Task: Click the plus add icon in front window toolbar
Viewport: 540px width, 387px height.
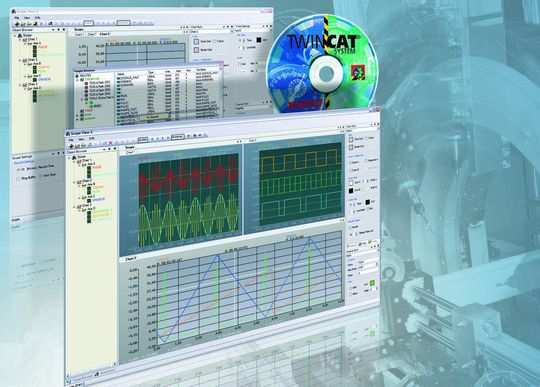Action: 71,146
